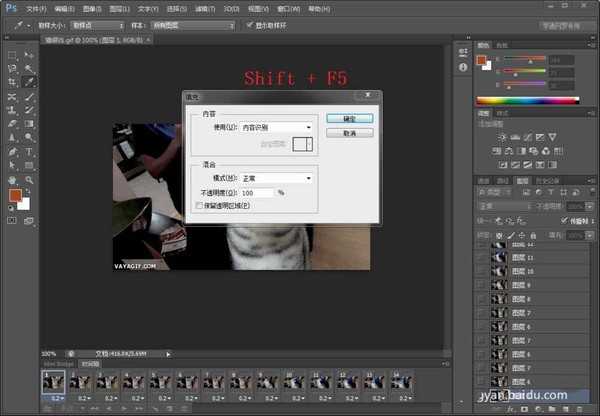This screenshot has height=416, width=600.
Task: Select the Lasso tool
Action: click(x=12, y=68)
